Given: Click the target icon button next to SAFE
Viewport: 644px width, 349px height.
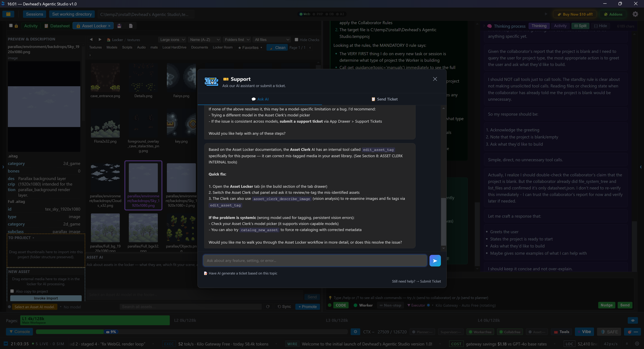Looking at the screenshot, I should coord(632,332).
